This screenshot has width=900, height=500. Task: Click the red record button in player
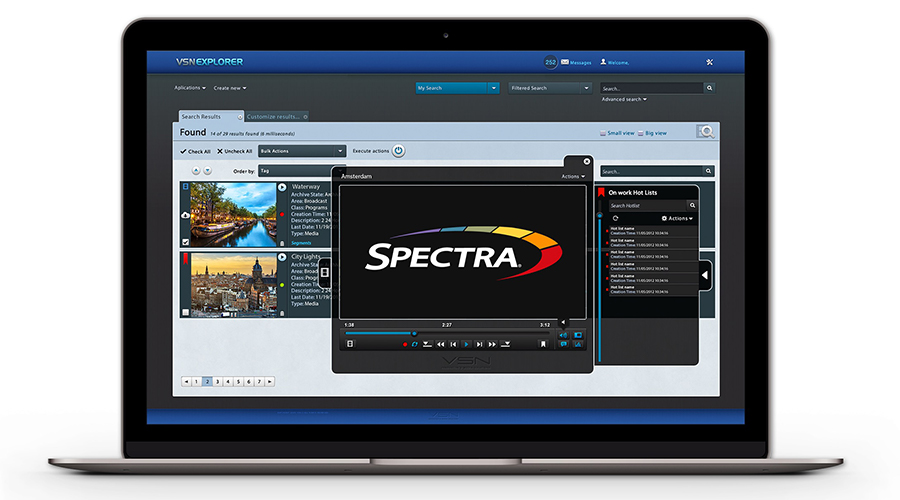(x=405, y=344)
